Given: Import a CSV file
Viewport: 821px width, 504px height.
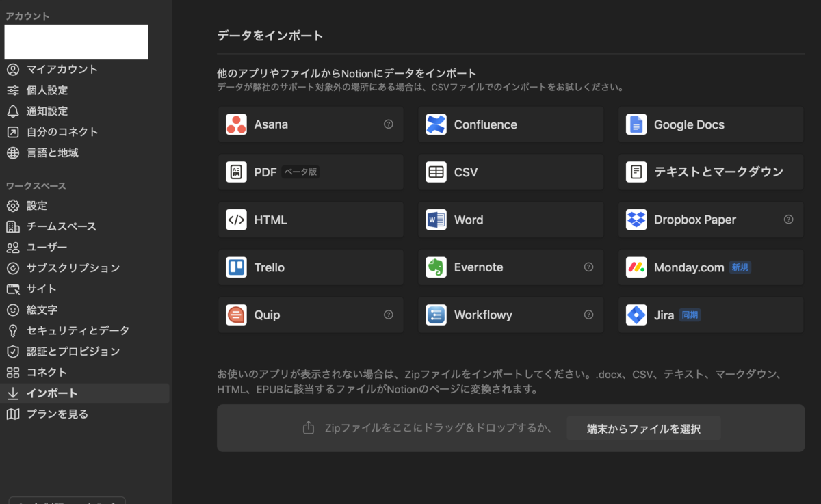Looking at the screenshot, I should click(x=511, y=172).
